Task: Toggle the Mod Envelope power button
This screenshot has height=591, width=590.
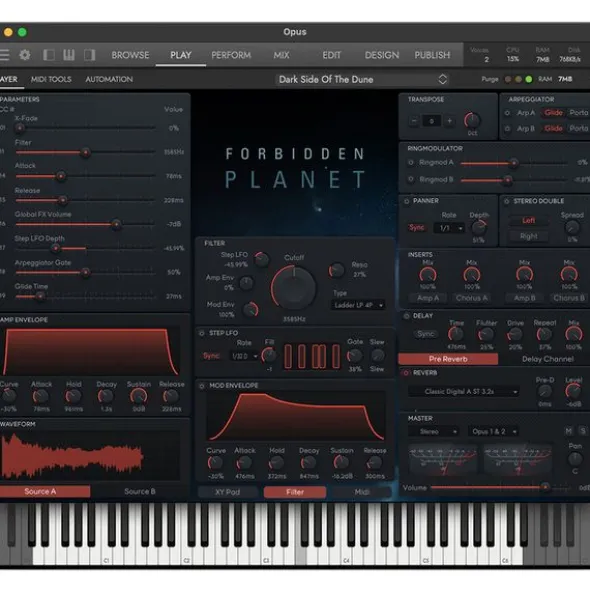Action: point(202,386)
